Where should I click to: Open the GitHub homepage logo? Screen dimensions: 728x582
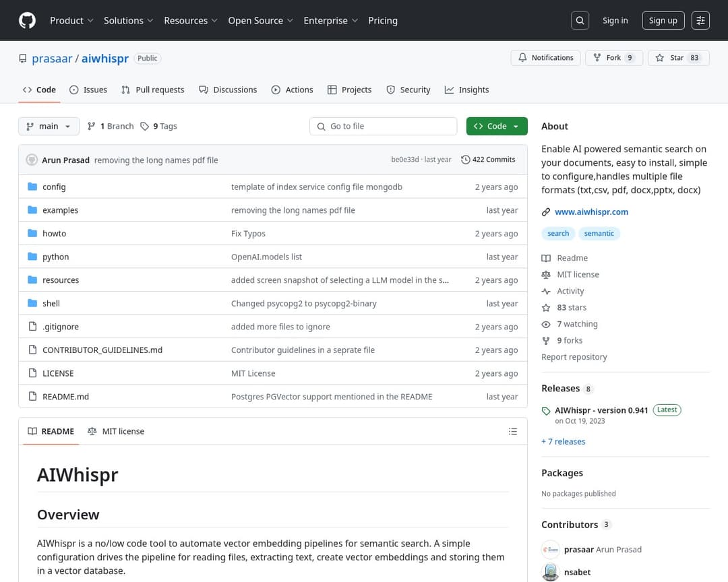pos(27,20)
